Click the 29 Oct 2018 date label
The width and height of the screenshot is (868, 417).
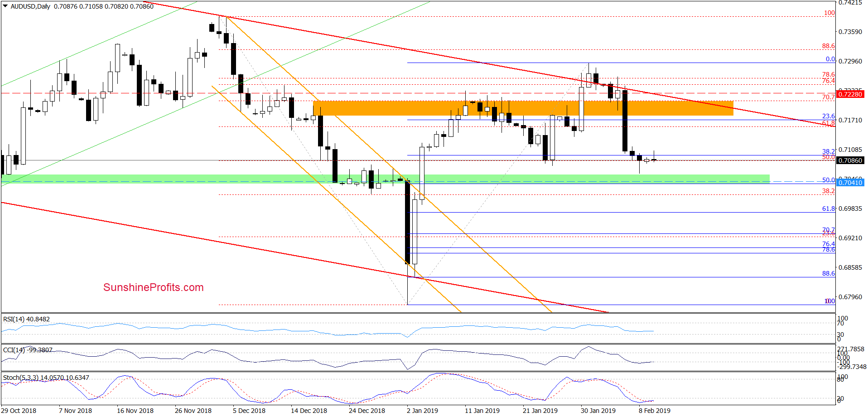click(x=19, y=411)
